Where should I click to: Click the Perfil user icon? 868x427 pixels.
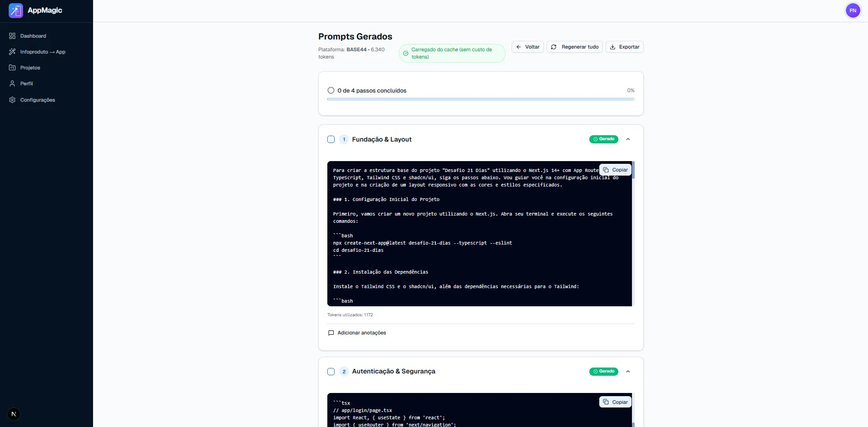(x=12, y=83)
